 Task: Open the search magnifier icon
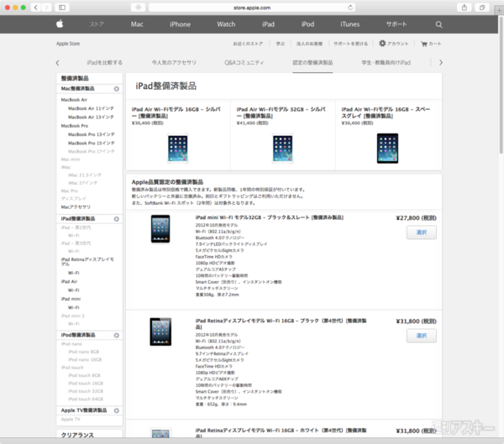(x=438, y=24)
